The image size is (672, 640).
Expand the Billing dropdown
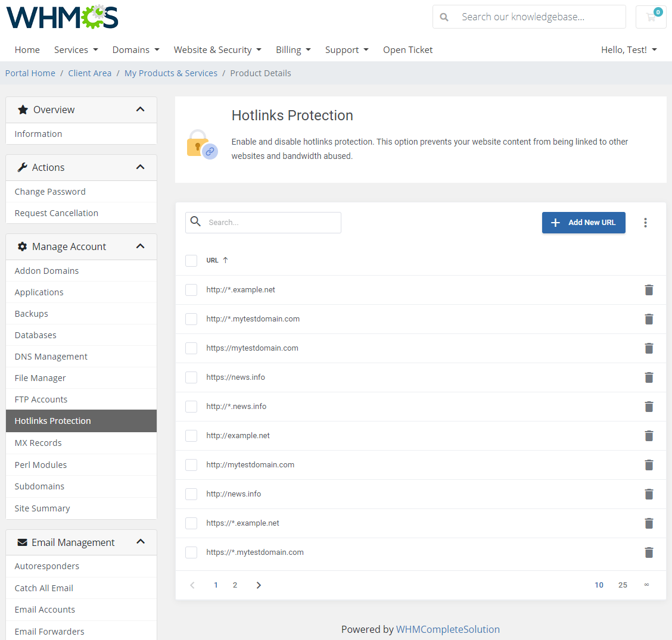point(293,49)
